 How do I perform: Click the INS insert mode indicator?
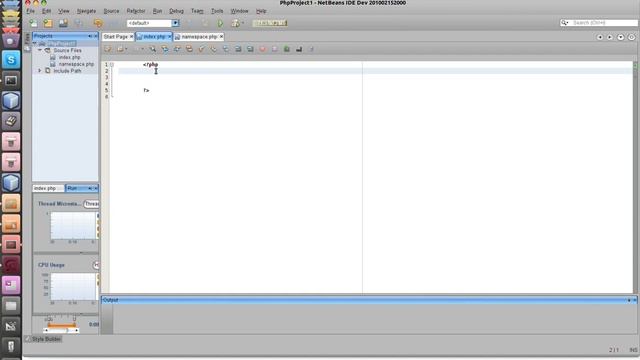(633, 350)
